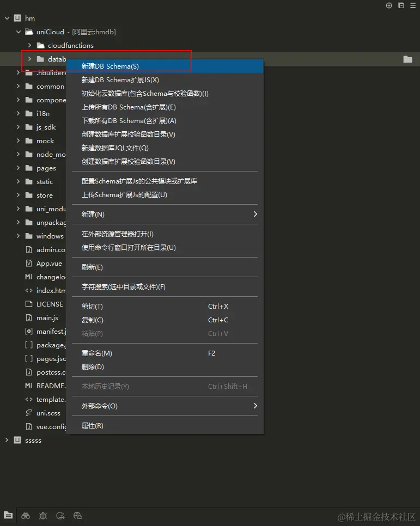Expand the sssss project
The height and width of the screenshot is (526, 420).
point(7,440)
